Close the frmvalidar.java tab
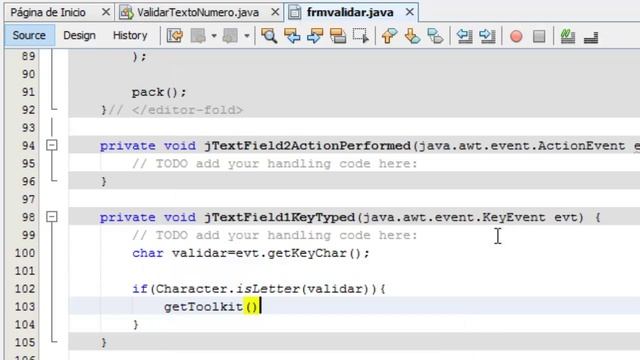The height and width of the screenshot is (360, 640). pos(409,12)
